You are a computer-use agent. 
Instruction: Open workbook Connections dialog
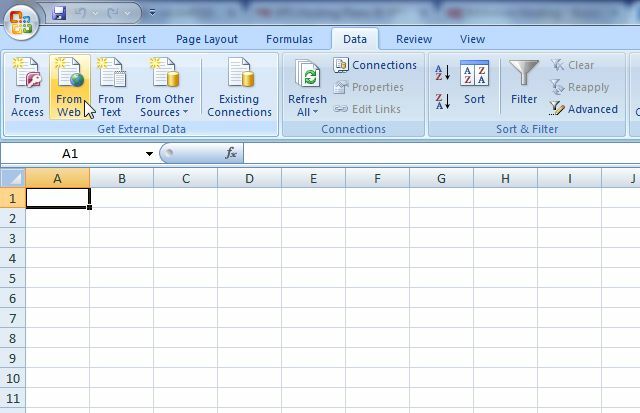(x=375, y=65)
